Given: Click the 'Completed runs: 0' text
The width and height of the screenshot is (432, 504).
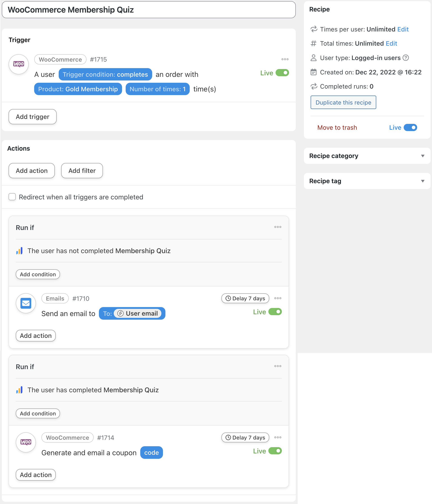Looking at the screenshot, I should tap(347, 86).
